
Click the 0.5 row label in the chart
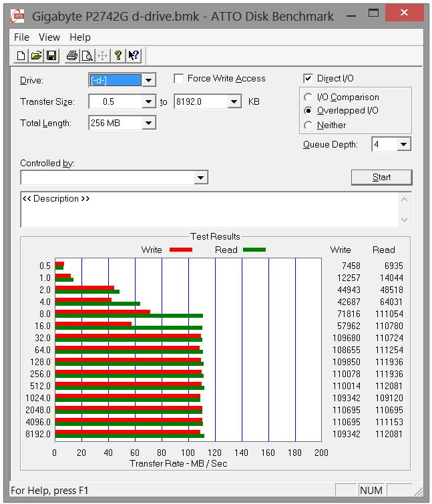(x=45, y=266)
